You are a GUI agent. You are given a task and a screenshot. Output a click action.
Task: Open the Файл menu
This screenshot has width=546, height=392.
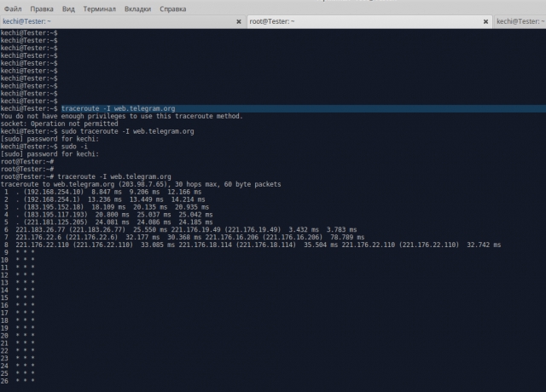[x=13, y=9]
